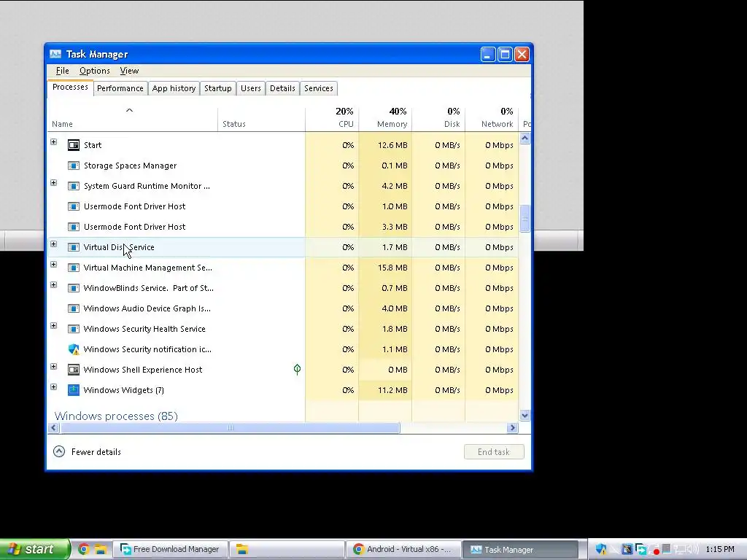Expand the Virtual Disk Service group

click(54, 244)
